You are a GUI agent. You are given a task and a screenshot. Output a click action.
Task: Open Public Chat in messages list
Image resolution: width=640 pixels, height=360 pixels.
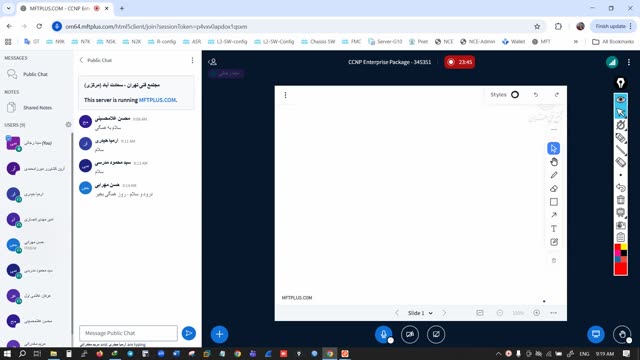point(36,74)
